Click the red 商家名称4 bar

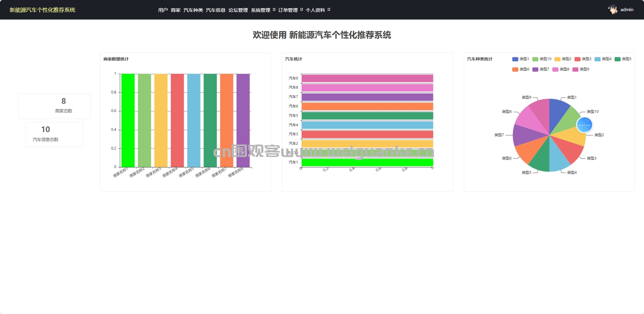pos(178,121)
